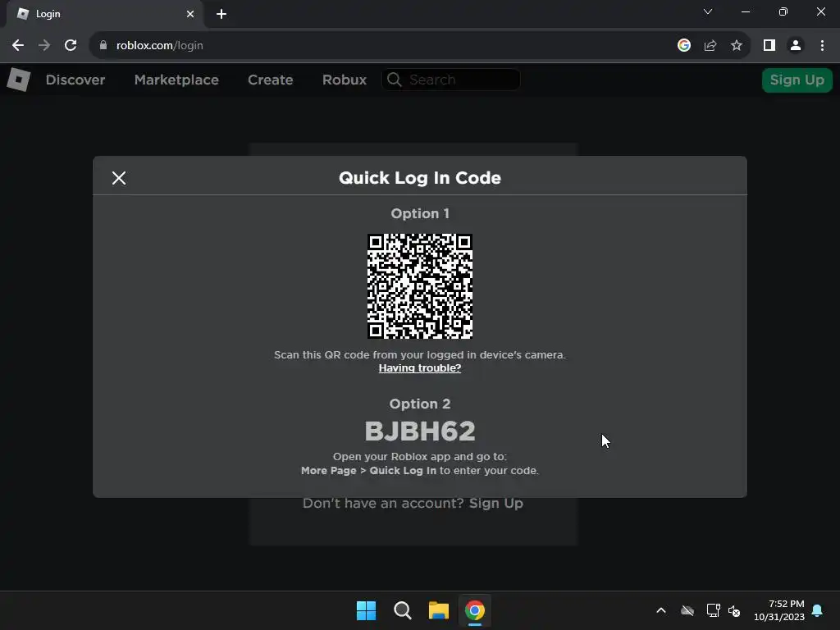This screenshot has height=630, width=840.
Task: Close the Quick Log In Code dialog
Action: tap(119, 178)
